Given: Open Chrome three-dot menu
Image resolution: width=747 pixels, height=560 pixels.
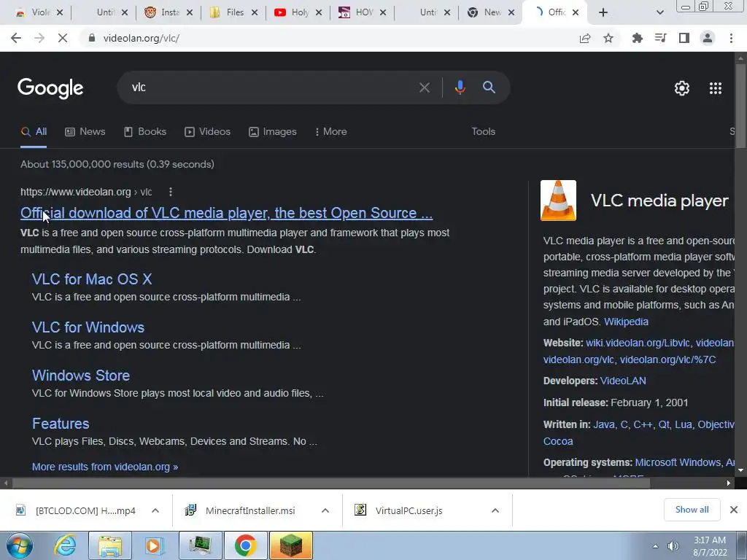Looking at the screenshot, I should pyautogui.click(x=731, y=38).
